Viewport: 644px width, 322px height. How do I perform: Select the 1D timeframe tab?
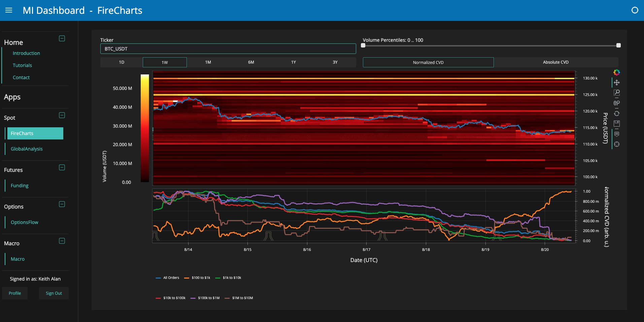122,62
